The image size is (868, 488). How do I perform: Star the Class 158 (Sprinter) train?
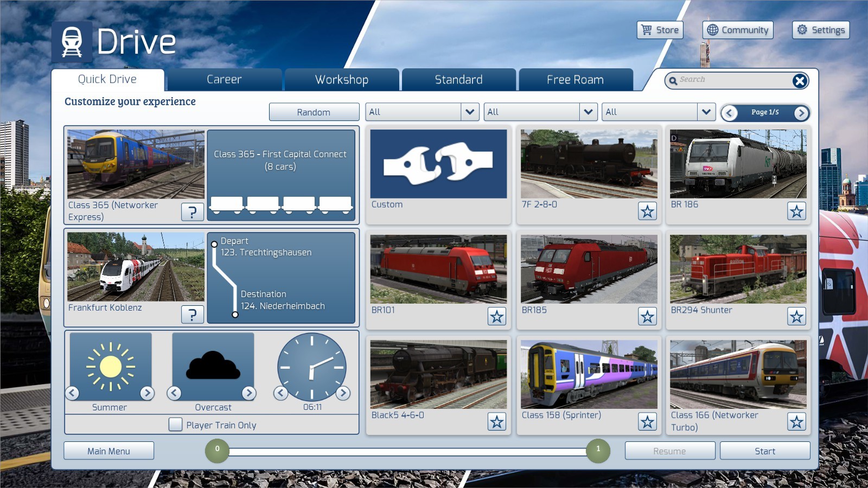[647, 422]
